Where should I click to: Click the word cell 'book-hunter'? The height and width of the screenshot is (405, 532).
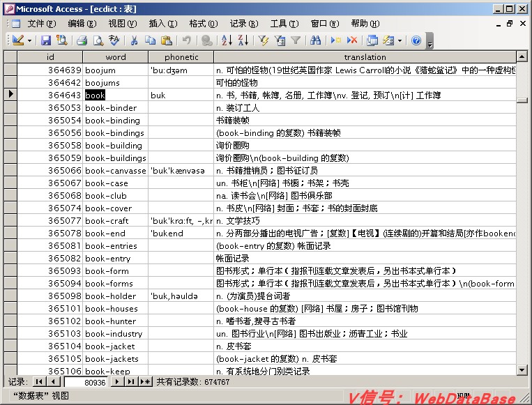(115, 321)
